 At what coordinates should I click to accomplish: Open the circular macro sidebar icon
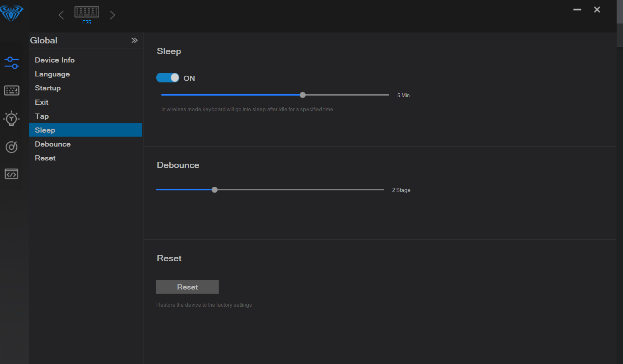(x=12, y=147)
